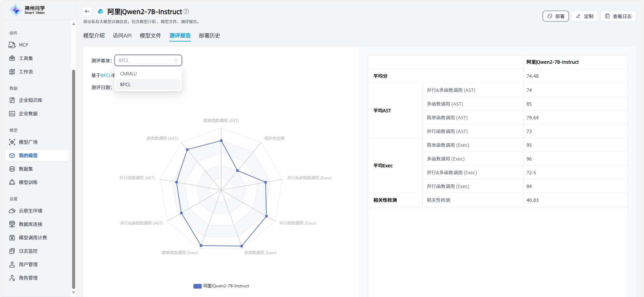Go to 工作流 workflow page

[25, 72]
